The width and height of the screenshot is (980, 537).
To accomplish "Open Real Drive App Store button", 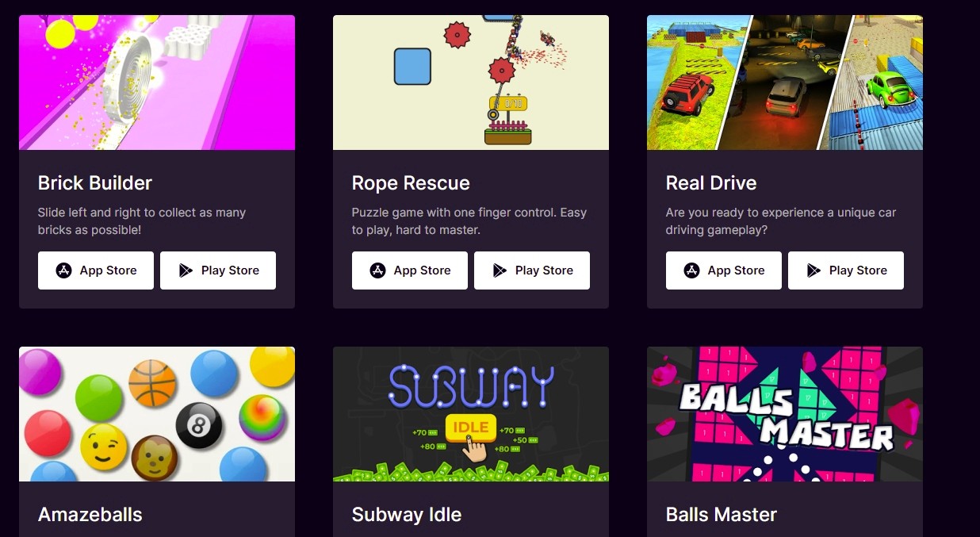I will [724, 270].
